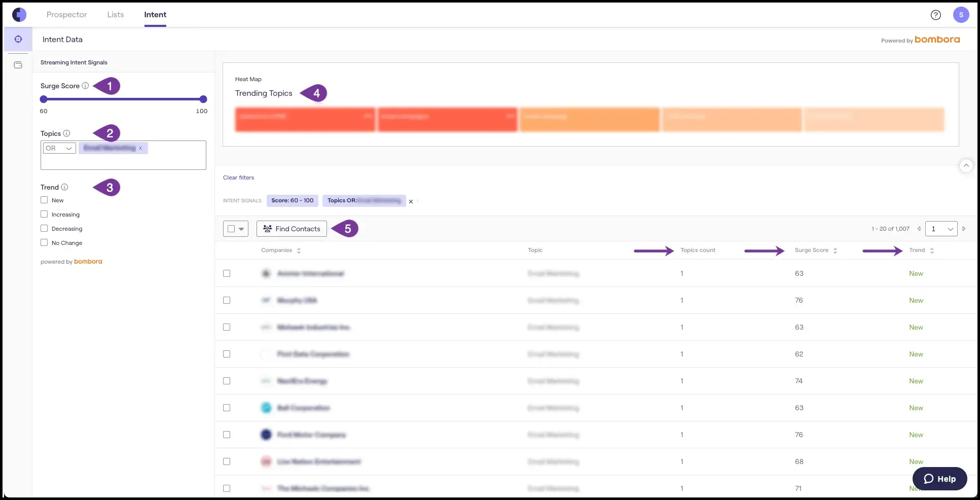Enable the New trend filter
This screenshot has width=980, height=500.
[44, 200]
